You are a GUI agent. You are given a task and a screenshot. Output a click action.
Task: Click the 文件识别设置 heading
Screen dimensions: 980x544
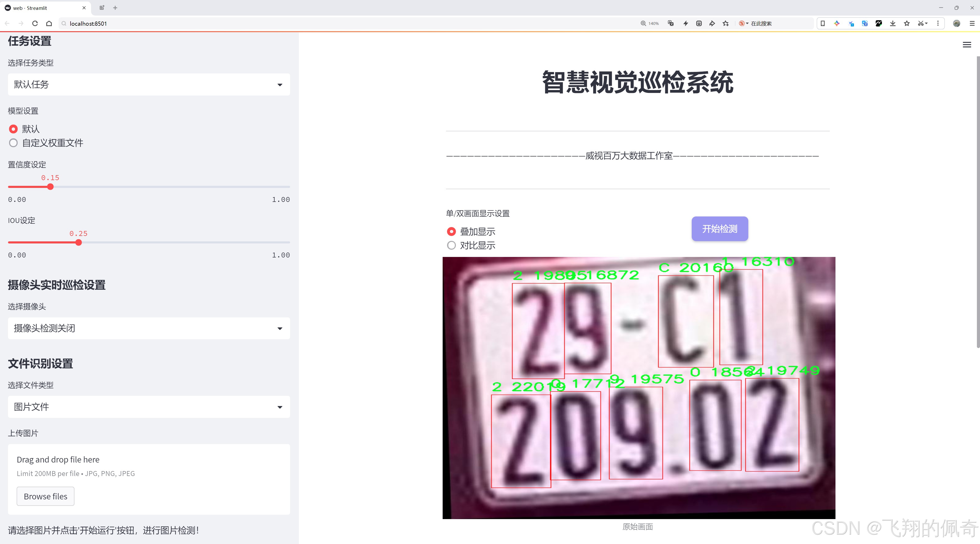coord(40,364)
